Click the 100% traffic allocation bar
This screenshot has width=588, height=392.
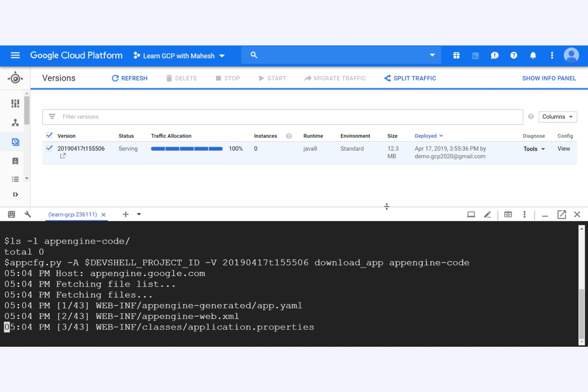[186, 148]
